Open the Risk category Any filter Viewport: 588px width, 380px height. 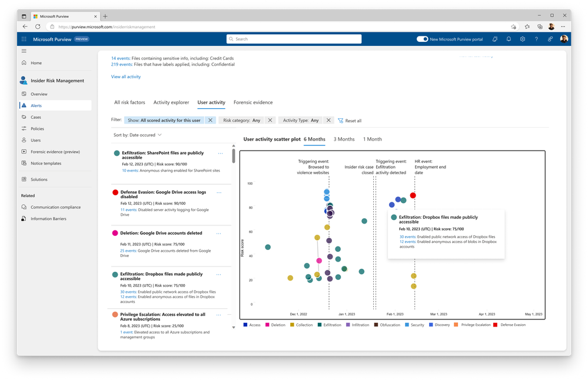(241, 121)
